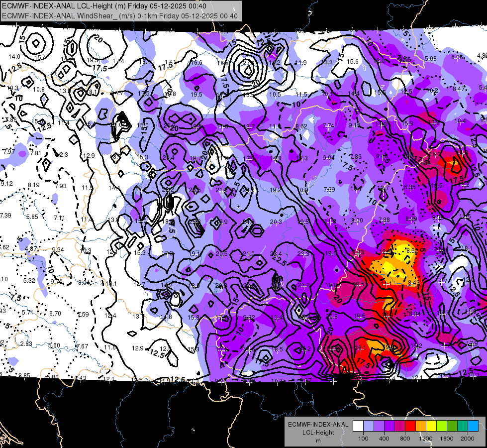Viewport: 487px width, 448px height.
Task: Click the map value 20.3
Action: coord(276,222)
